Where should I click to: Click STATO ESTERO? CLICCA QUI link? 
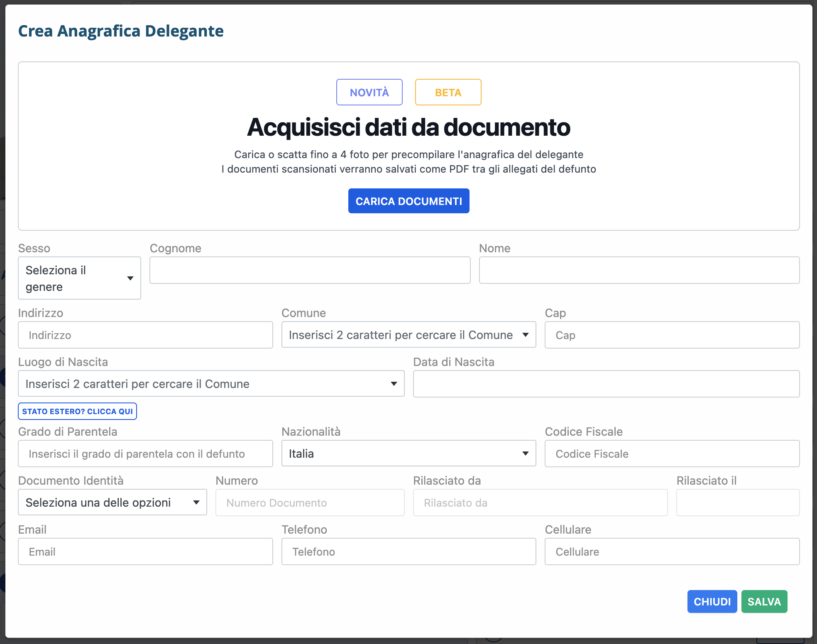[77, 411]
